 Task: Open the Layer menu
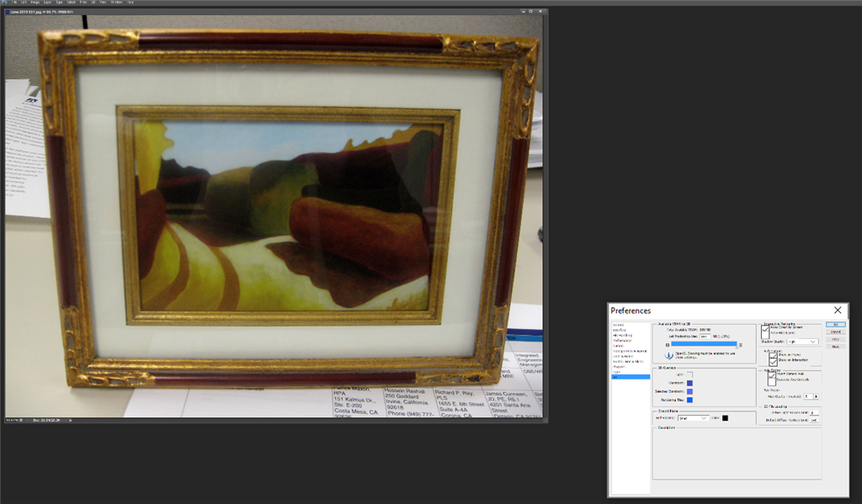tap(47, 3)
